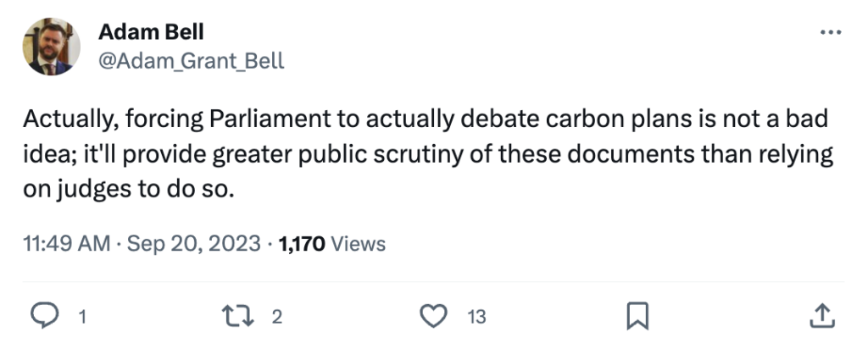868x349 pixels.
Task: Click the Sep 20, 2023 date
Action: tap(195, 244)
